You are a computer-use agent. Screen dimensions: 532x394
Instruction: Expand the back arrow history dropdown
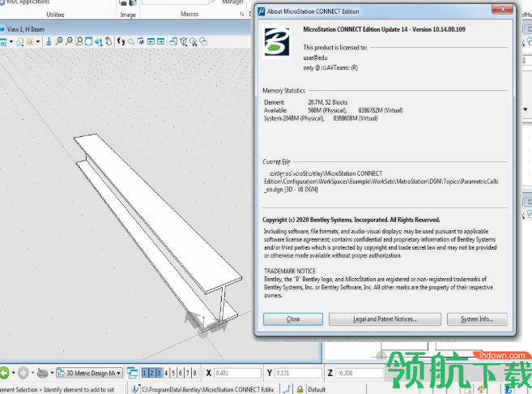click(x=13, y=373)
